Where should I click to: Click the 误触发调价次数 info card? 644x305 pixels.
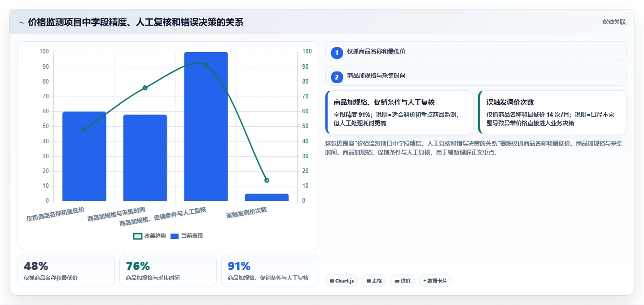(552, 112)
